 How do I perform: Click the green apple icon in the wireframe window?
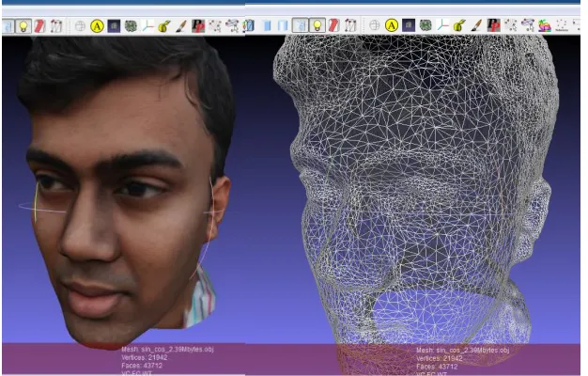tap(458, 25)
